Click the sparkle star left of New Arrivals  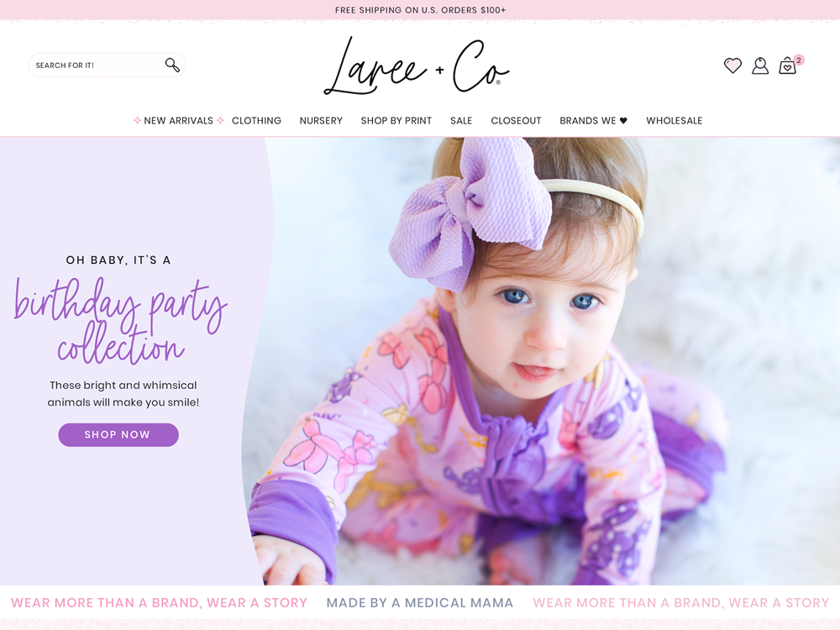click(x=137, y=120)
